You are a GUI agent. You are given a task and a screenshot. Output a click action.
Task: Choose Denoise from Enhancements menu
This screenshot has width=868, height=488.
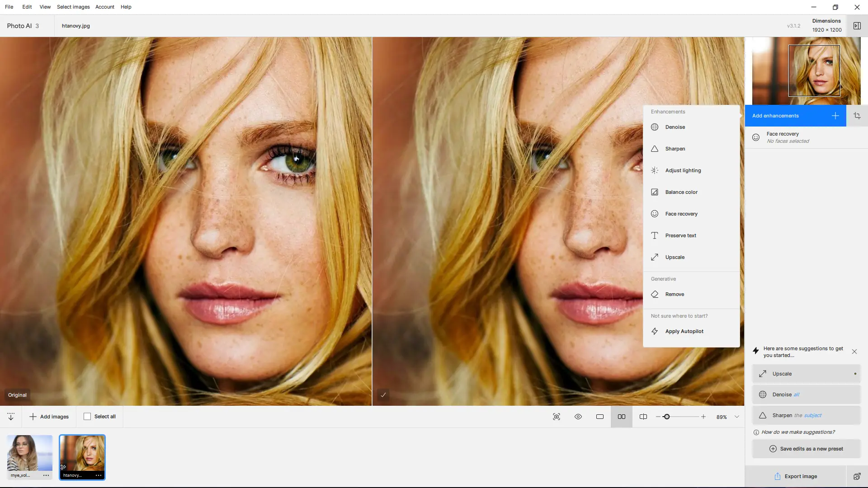click(675, 127)
